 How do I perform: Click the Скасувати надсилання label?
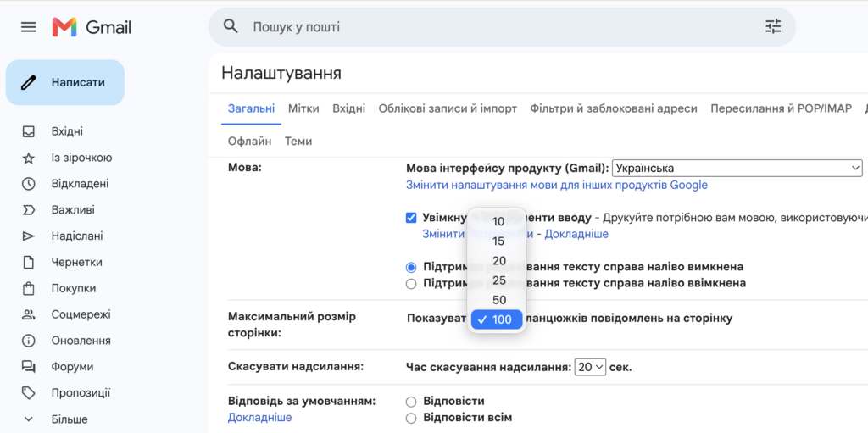tap(296, 367)
